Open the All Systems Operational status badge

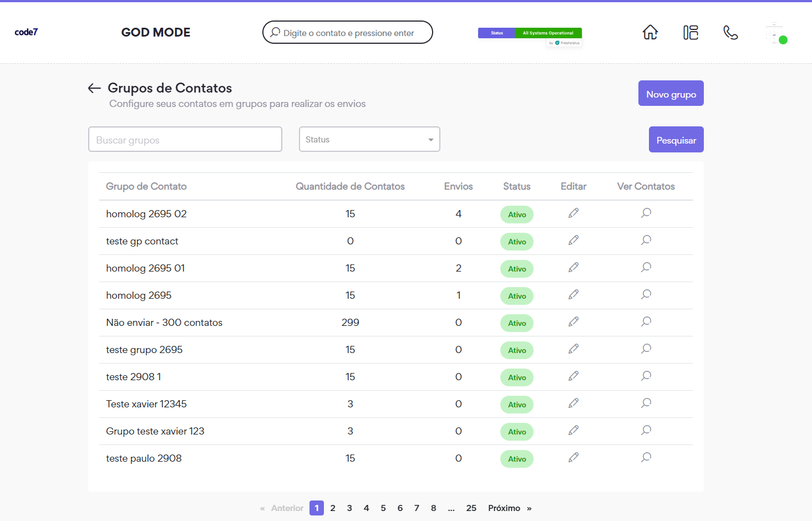point(530,33)
